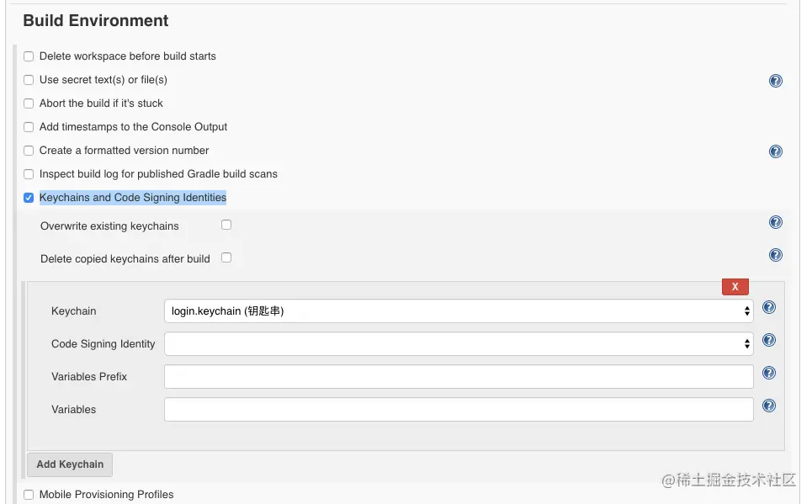Image resolution: width=812 pixels, height=504 pixels.
Task: Uncheck Keychains and Code Signing Identities
Action: [29, 198]
